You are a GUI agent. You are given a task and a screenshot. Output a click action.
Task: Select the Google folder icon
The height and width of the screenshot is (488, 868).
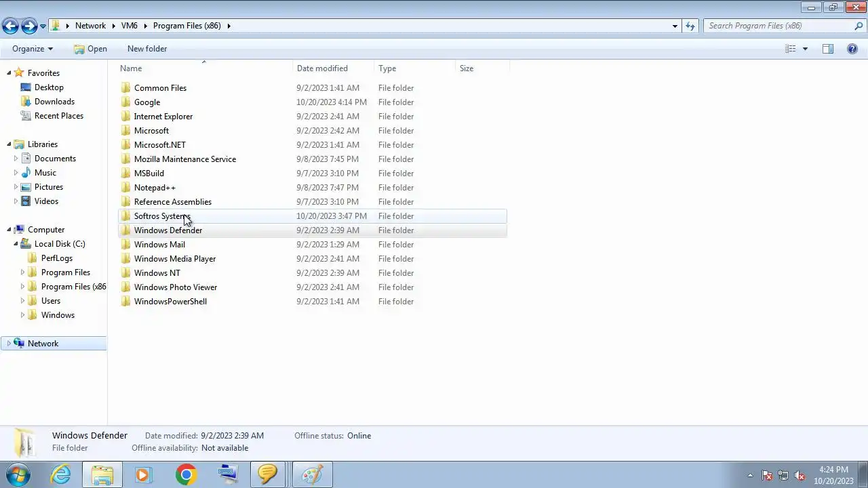(125, 102)
